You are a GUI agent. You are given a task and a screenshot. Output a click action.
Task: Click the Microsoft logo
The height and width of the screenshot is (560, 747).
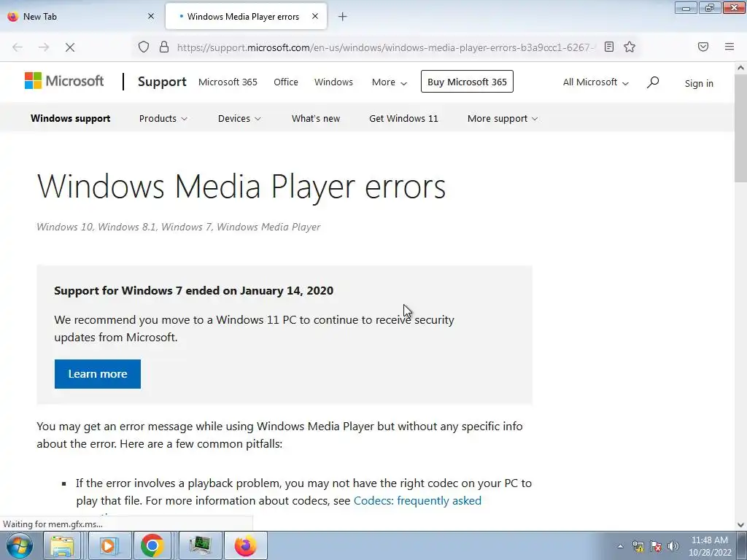point(64,81)
